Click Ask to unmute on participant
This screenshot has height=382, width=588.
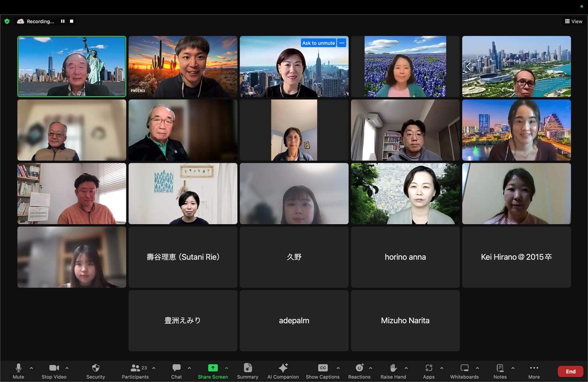pos(318,43)
